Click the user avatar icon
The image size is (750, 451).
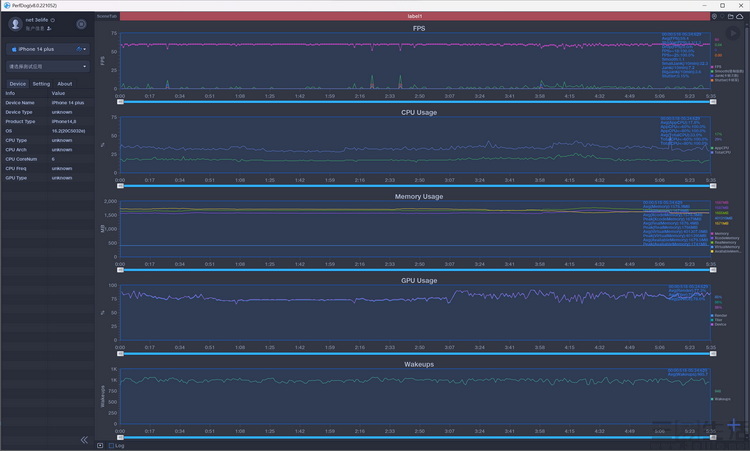click(x=15, y=24)
